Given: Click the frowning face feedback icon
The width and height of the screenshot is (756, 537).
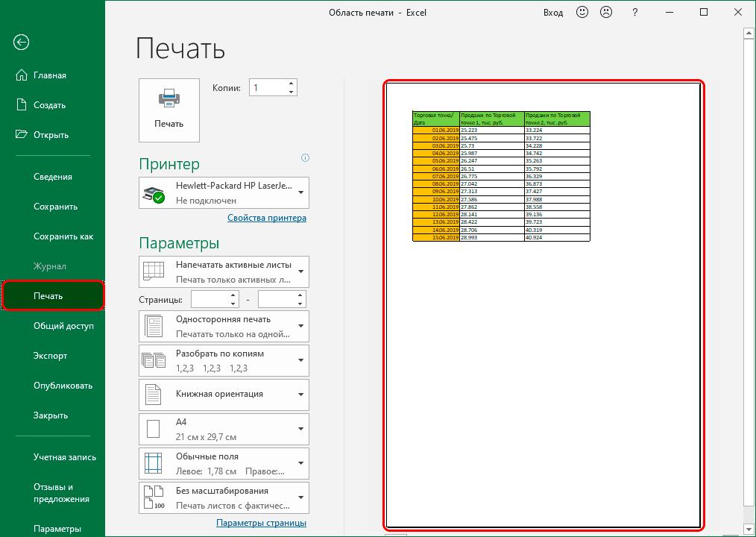Looking at the screenshot, I should [x=606, y=13].
